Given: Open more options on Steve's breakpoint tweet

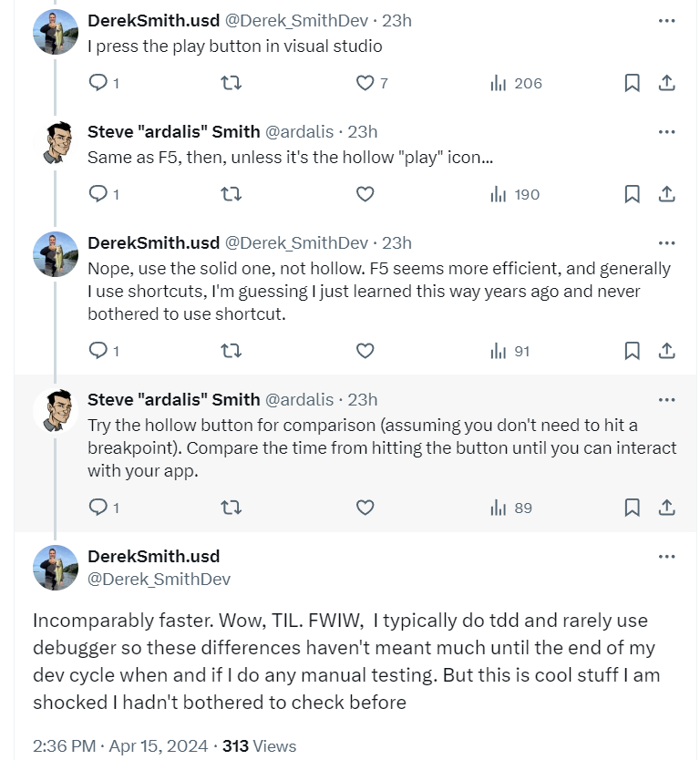Looking at the screenshot, I should coord(666,398).
